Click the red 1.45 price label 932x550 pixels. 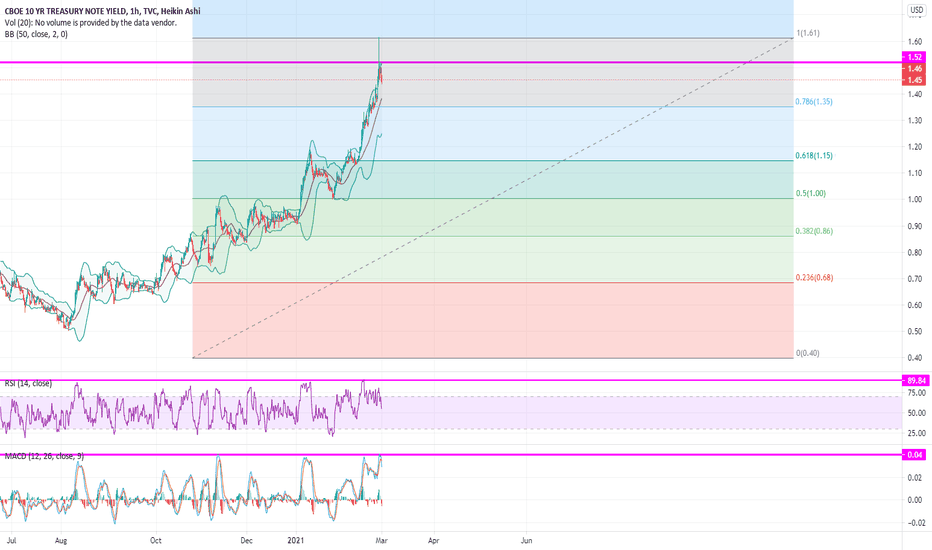pos(914,80)
